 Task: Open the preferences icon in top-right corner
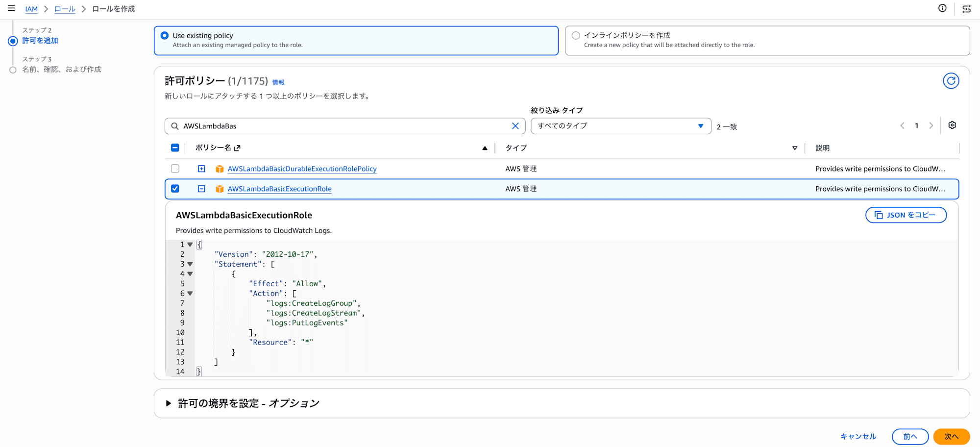(967, 9)
